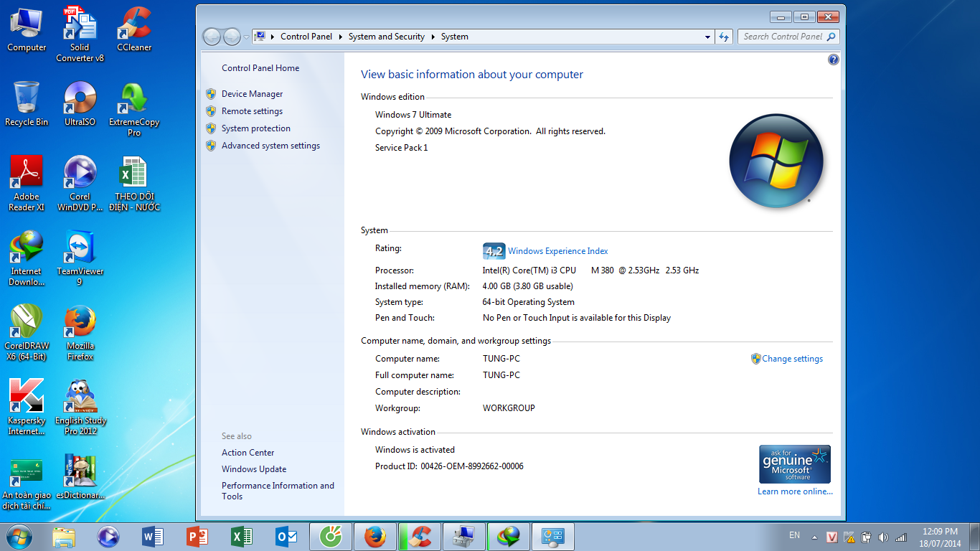
Task: Open Advanced system settings
Action: pos(270,146)
